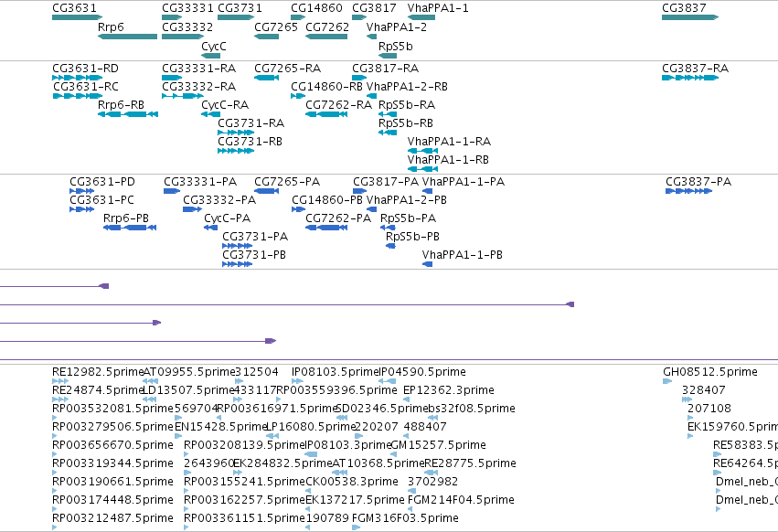Select the VhaPPA1-1-PA protein feature
Viewport: 778px width, 532px height.
[427, 191]
